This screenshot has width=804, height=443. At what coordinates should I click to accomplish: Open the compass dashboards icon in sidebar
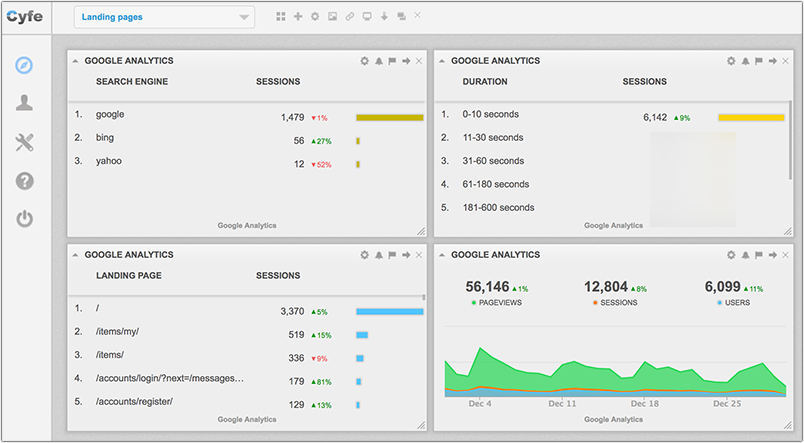[24, 65]
